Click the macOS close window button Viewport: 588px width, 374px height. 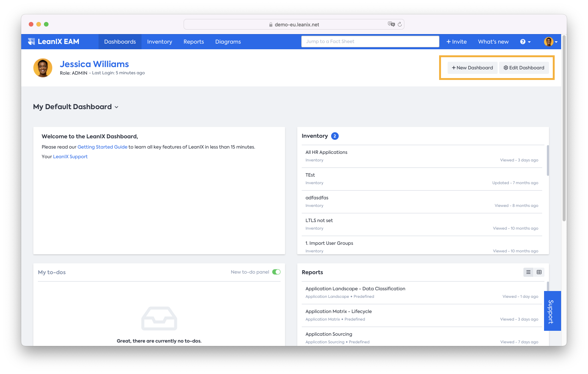[x=31, y=24]
